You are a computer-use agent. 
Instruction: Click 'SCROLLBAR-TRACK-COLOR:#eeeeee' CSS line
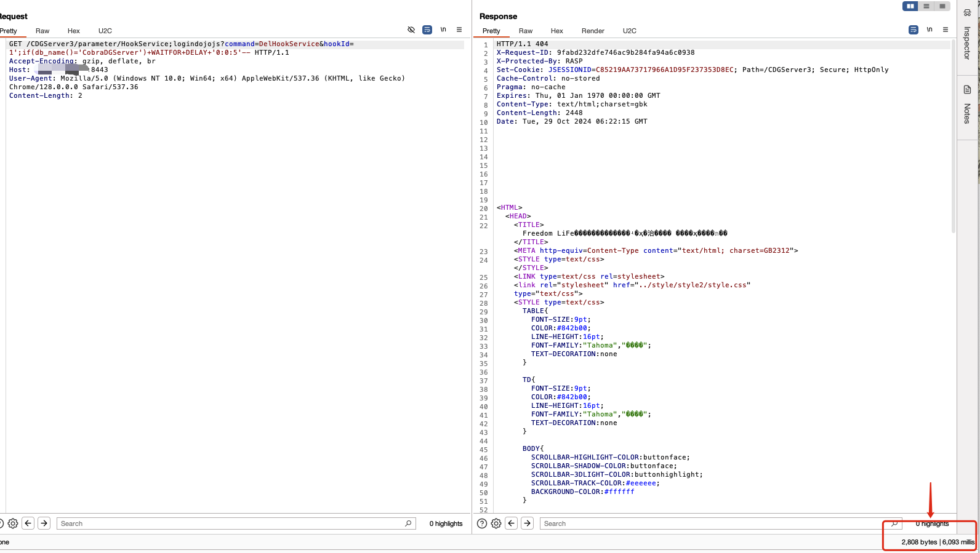595,483
